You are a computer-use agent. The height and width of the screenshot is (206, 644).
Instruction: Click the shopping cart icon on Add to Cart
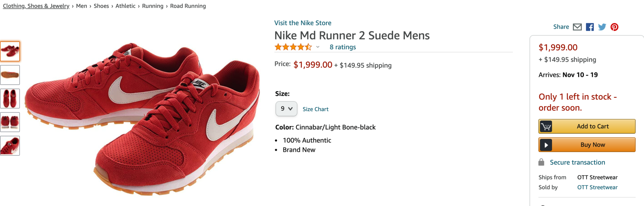click(x=546, y=126)
